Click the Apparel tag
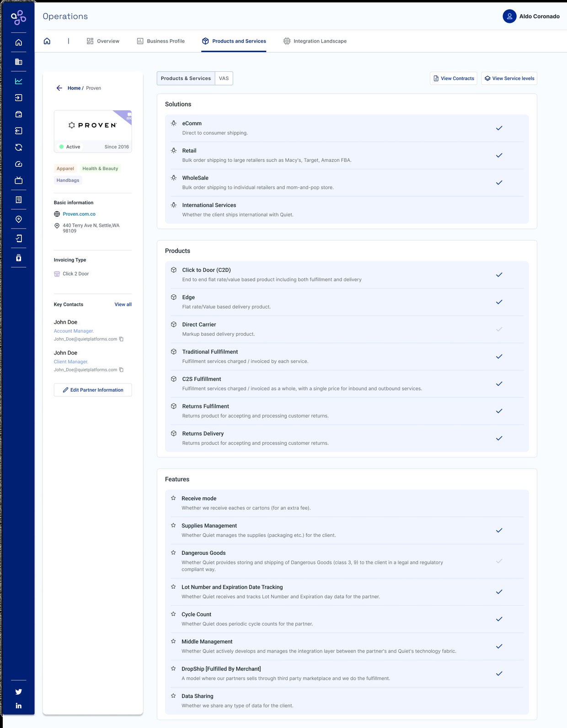The height and width of the screenshot is (728, 567). pyautogui.click(x=65, y=169)
